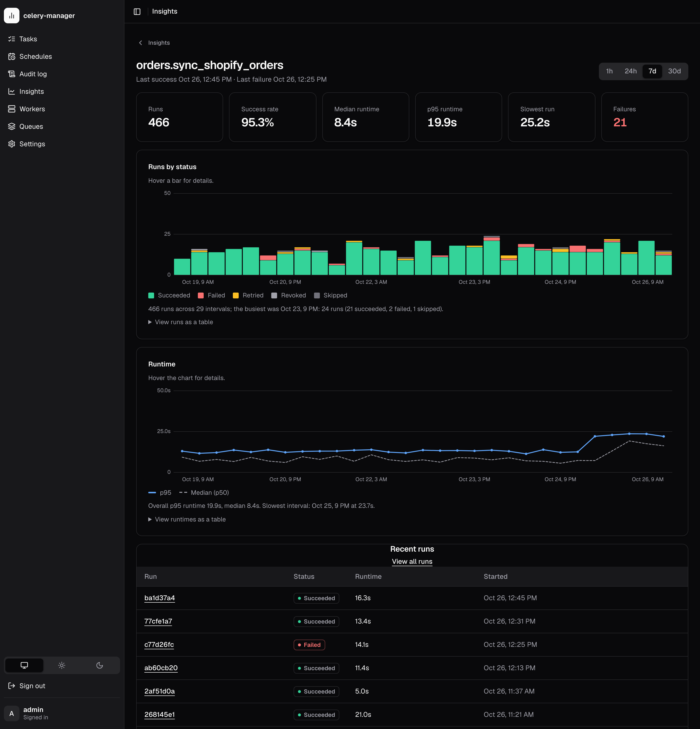
Task: Click the Success rate 95.3% card
Action: [x=272, y=117]
